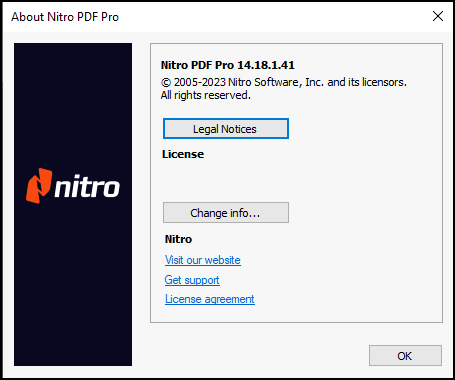
Task: Open the Legal Notices button
Action: click(226, 129)
